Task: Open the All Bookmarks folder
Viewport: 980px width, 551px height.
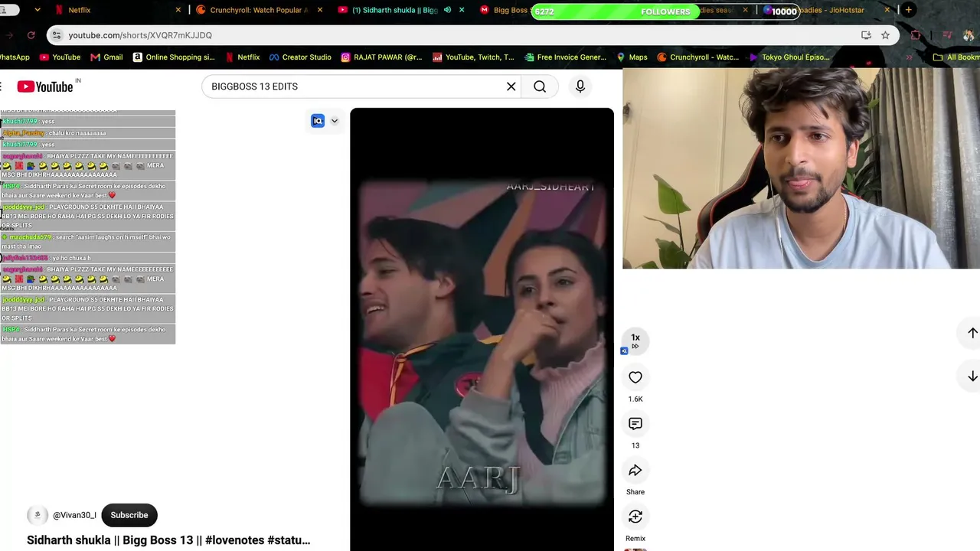Action: (x=956, y=57)
